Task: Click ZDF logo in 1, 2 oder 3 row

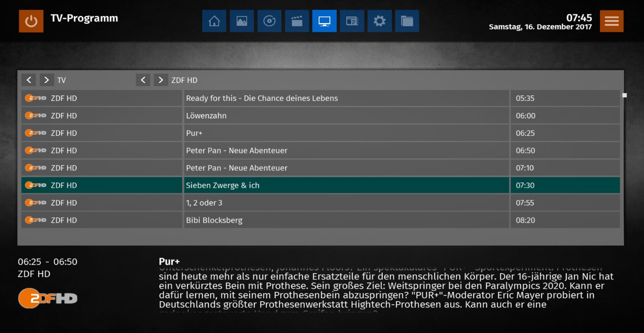Action: [36, 203]
